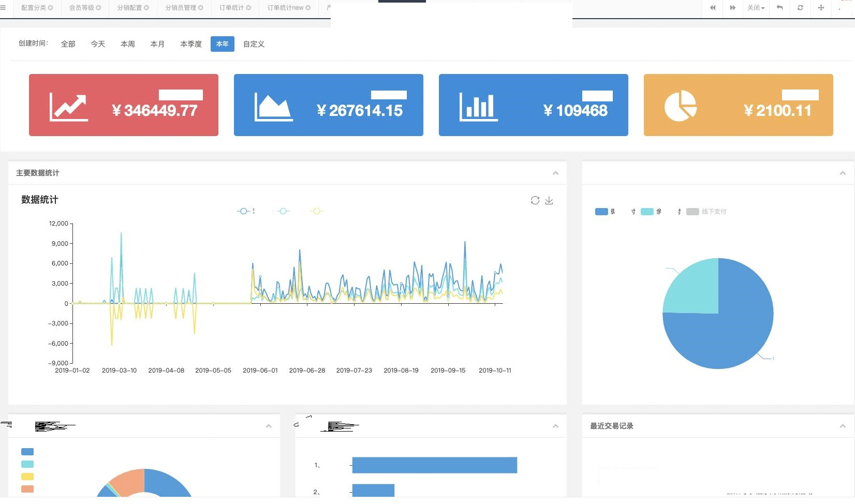Toggle the yellow line series in legend
The width and height of the screenshot is (855, 504).
tap(317, 211)
